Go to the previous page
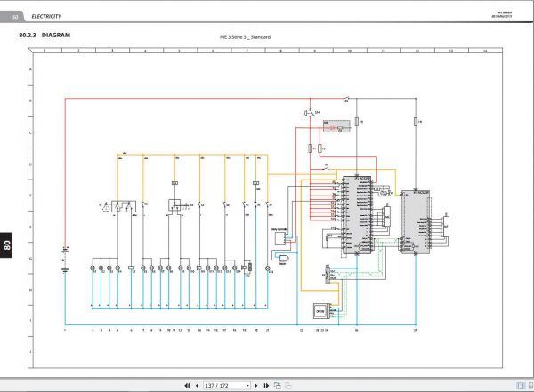 click(x=198, y=386)
